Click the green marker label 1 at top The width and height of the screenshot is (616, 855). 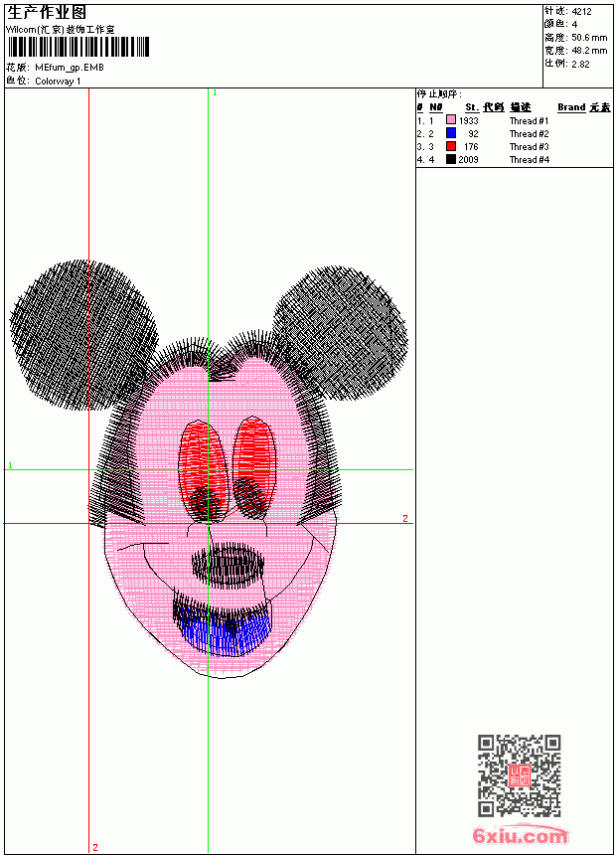point(215,92)
